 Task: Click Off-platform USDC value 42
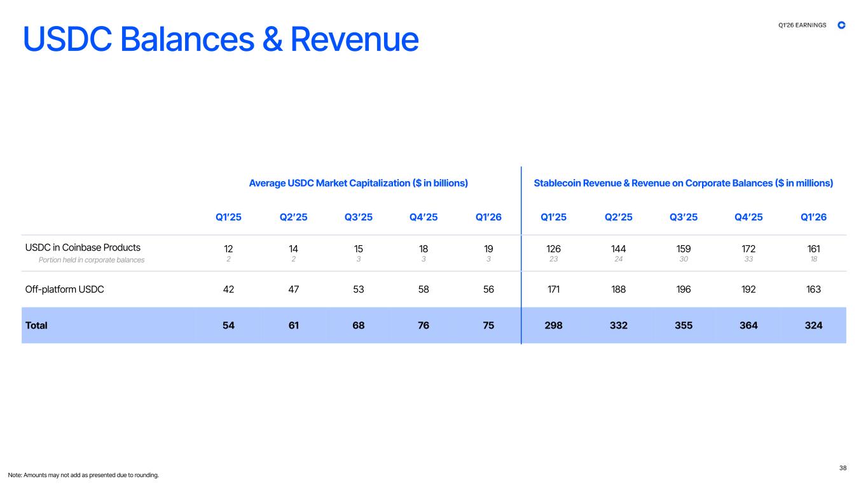pyautogui.click(x=229, y=289)
